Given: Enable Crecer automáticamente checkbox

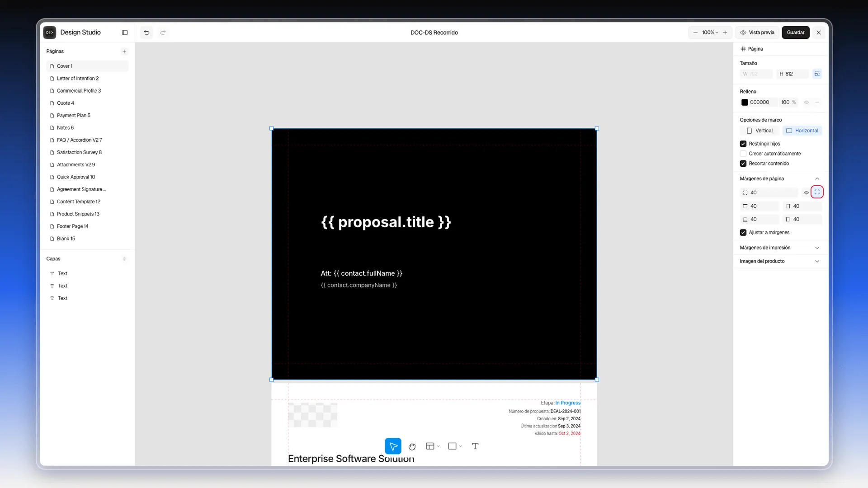Looking at the screenshot, I should [743, 154].
